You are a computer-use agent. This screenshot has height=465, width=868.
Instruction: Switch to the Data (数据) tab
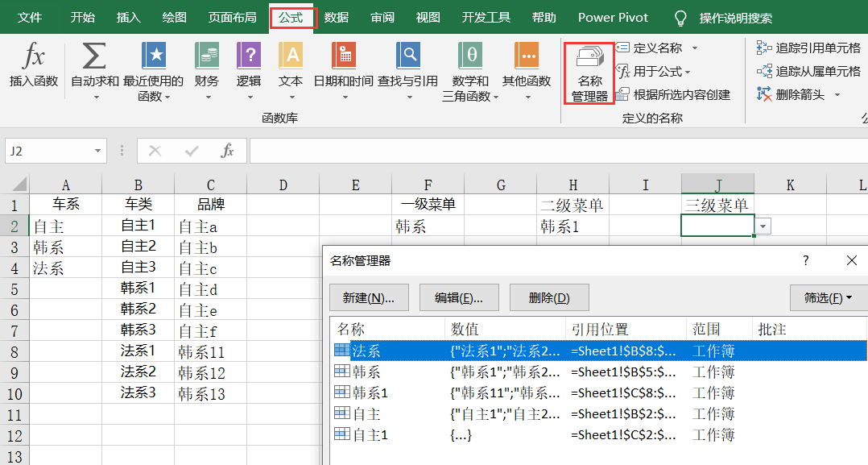pos(336,18)
